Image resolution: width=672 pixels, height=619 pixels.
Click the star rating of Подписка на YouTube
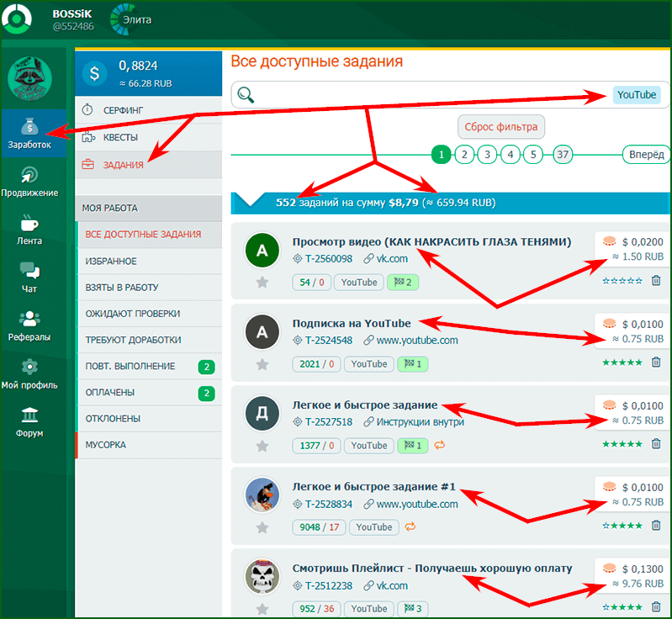[x=622, y=362]
